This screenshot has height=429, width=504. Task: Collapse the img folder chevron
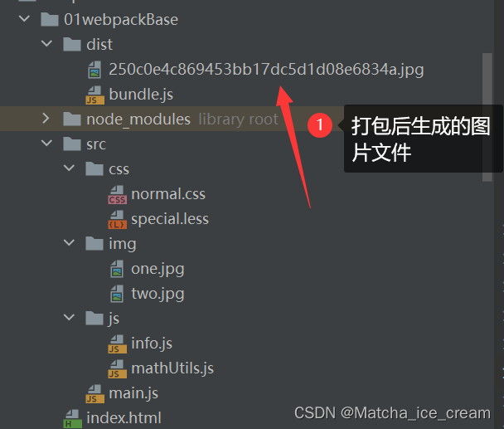click(x=69, y=242)
